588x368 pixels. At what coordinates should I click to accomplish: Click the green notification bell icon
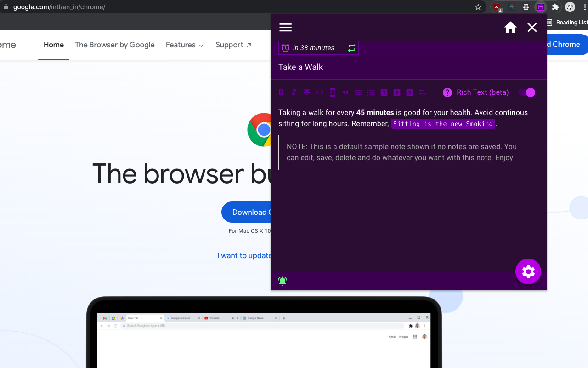point(283,281)
